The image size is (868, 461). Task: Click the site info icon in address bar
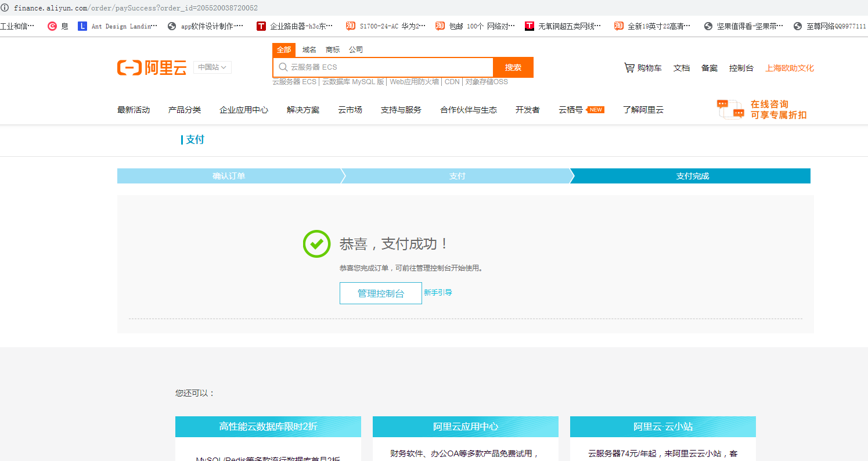[x=5, y=8]
